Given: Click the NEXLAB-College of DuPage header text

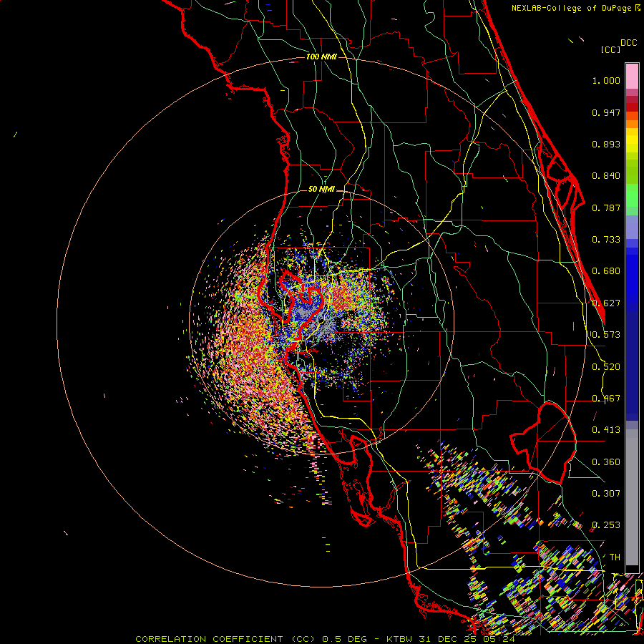Looking at the screenshot, I should pyautogui.click(x=572, y=8).
